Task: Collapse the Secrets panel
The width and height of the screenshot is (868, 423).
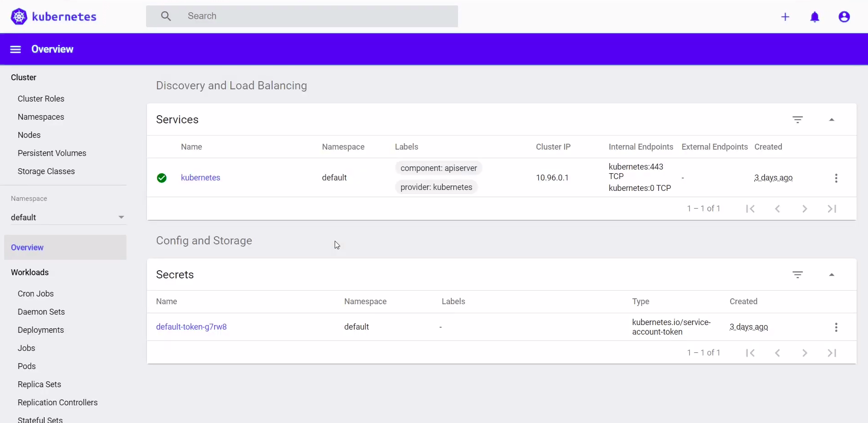Action: 833,274
